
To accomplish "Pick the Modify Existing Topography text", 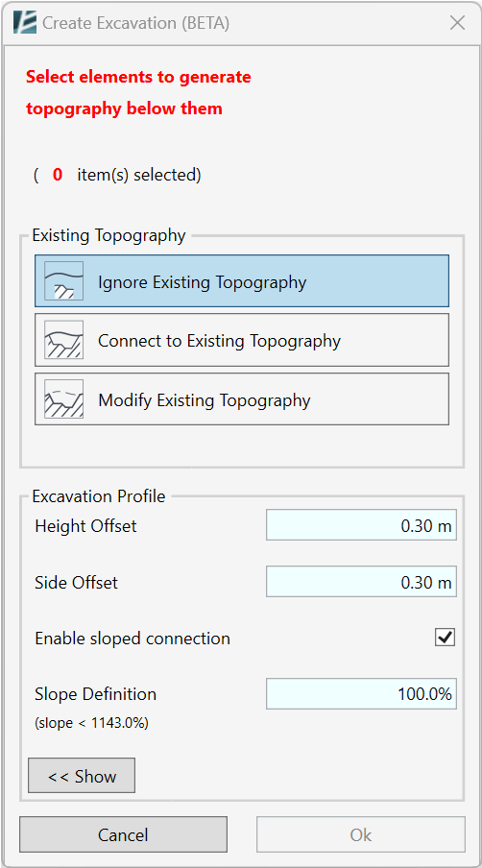I will click(x=205, y=399).
